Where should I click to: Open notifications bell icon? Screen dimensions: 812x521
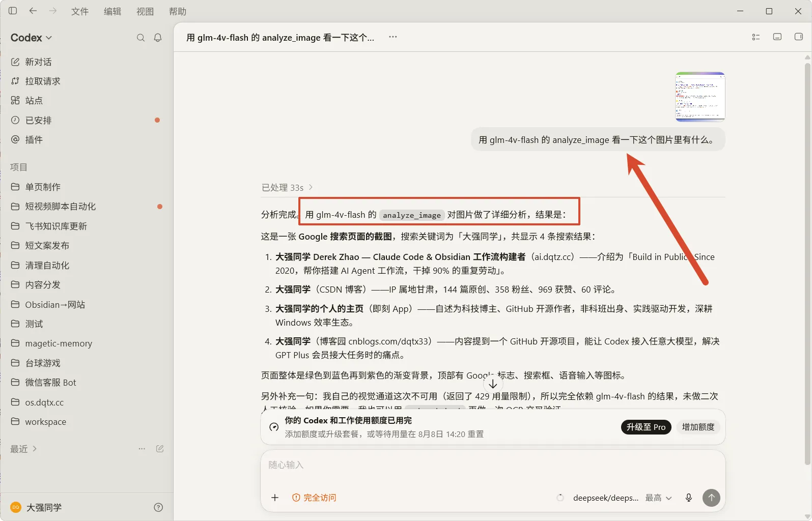click(158, 38)
